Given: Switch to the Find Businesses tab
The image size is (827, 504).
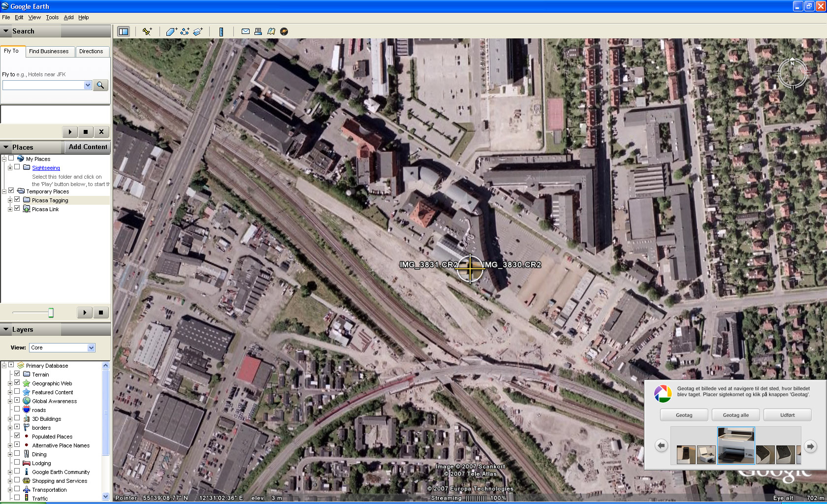Looking at the screenshot, I should click(x=49, y=51).
